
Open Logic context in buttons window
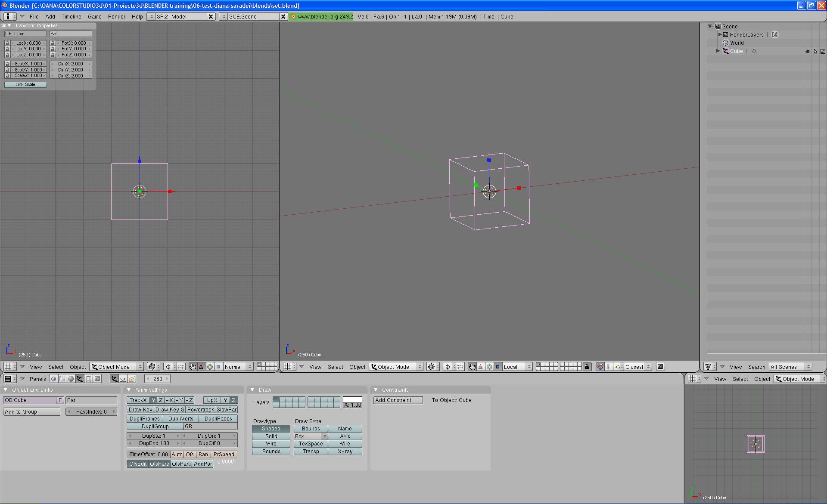(53, 379)
